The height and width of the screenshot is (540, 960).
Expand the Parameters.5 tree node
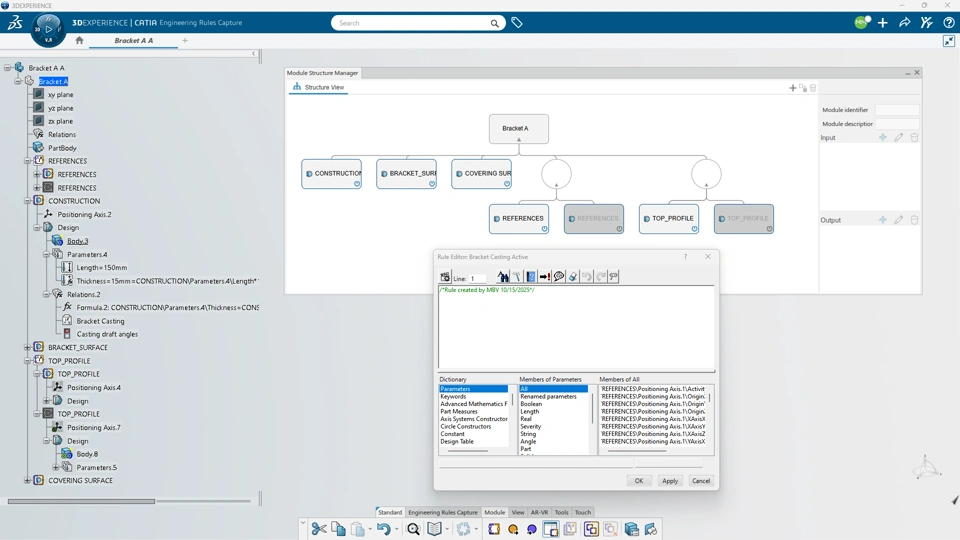click(x=56, y=467)
